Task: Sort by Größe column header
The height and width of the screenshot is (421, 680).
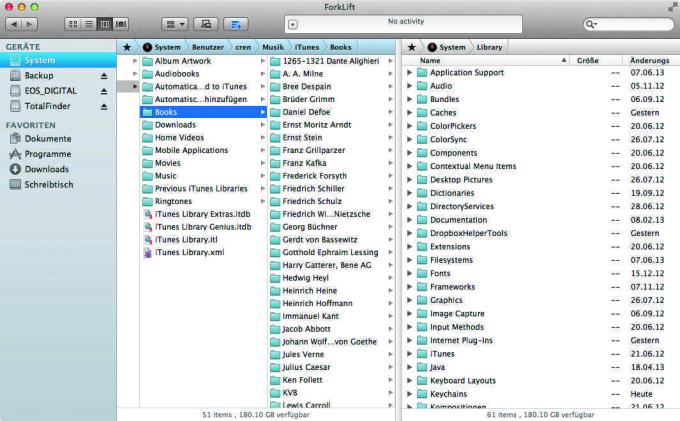Action: point(595,60)
